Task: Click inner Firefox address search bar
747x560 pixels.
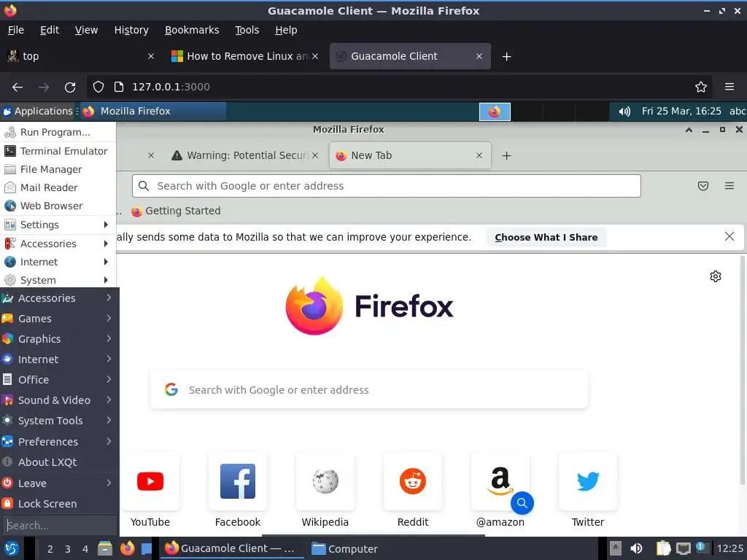Action: 387,186
